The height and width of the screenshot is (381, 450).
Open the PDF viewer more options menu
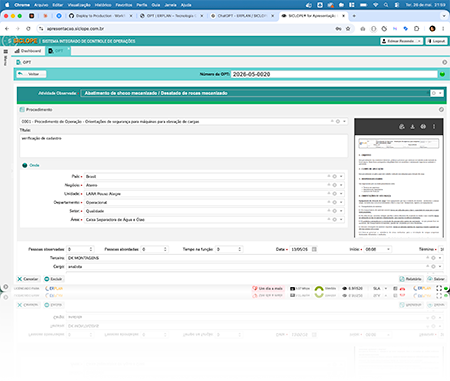tap(434, 127)
